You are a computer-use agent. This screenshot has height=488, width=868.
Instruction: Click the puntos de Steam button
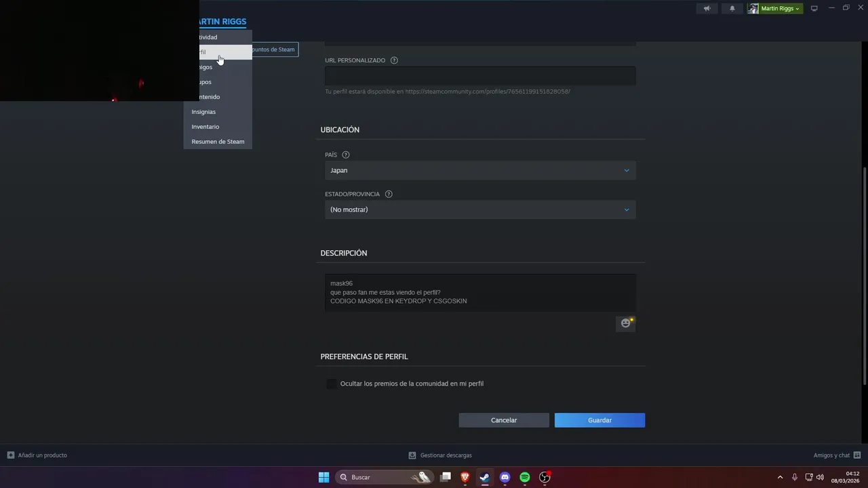pos(275,49)
